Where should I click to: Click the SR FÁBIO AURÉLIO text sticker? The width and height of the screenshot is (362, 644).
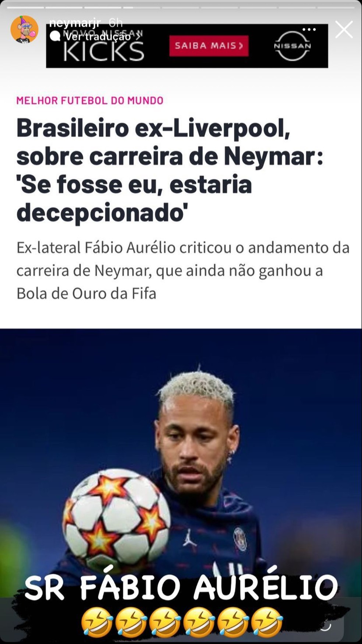pyautogui.click(x=181, y=587)
